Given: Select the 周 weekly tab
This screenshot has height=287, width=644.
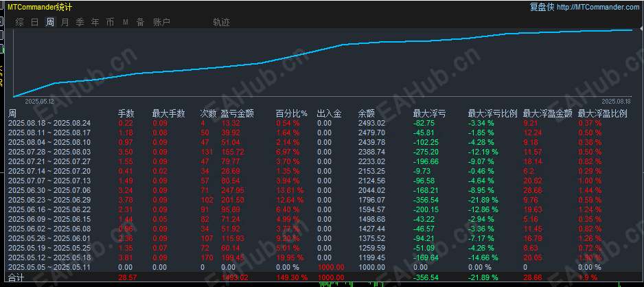Looking at the screenshot, I should [49, 22].
